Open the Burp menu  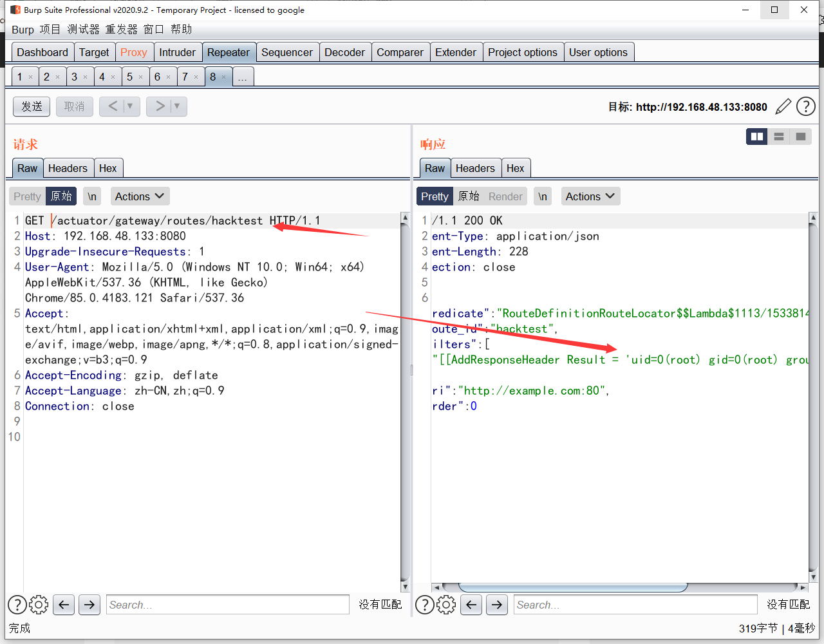(x=23, y=30)
